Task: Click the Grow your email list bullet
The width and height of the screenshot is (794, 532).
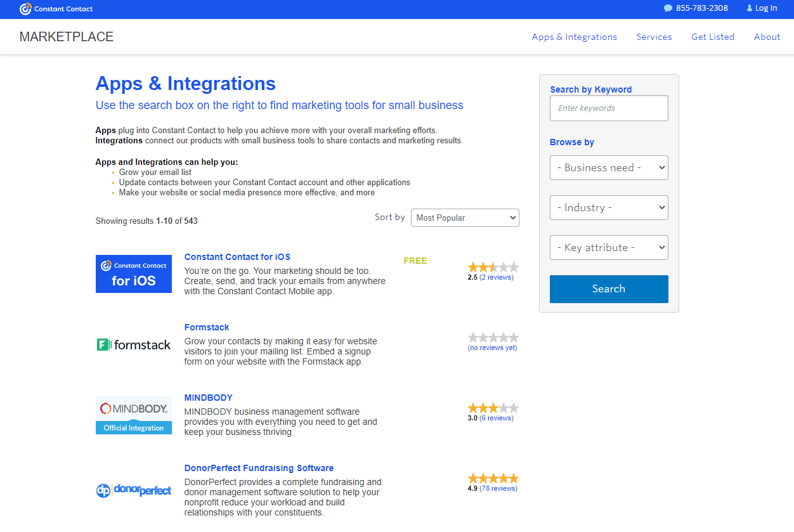Action: (155, 172)
